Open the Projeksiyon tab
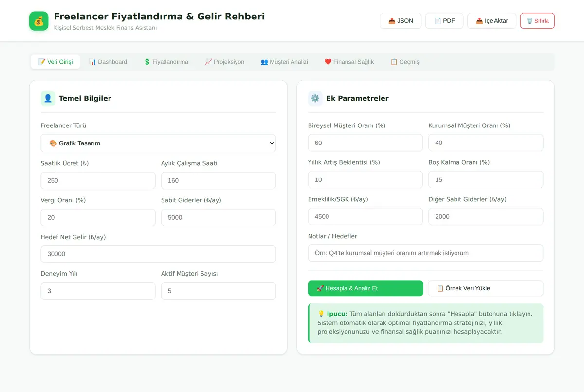 click(225, 62)
